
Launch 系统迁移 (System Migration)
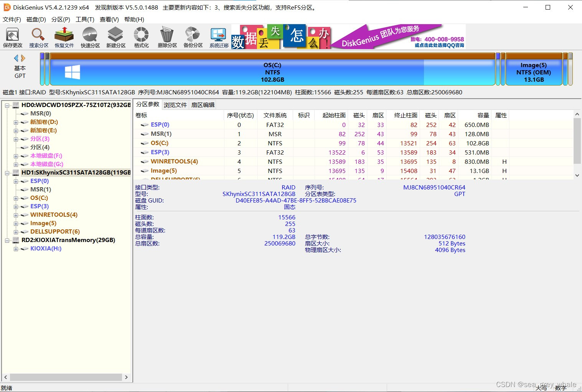tap(219, 38)
